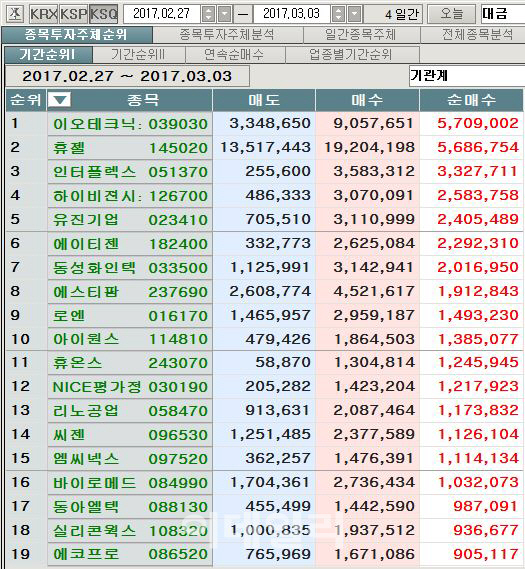The height and width of the screenshot is (569, 525).
Task: Select stock 인터플렉스 051370
Action: point(130,172)
